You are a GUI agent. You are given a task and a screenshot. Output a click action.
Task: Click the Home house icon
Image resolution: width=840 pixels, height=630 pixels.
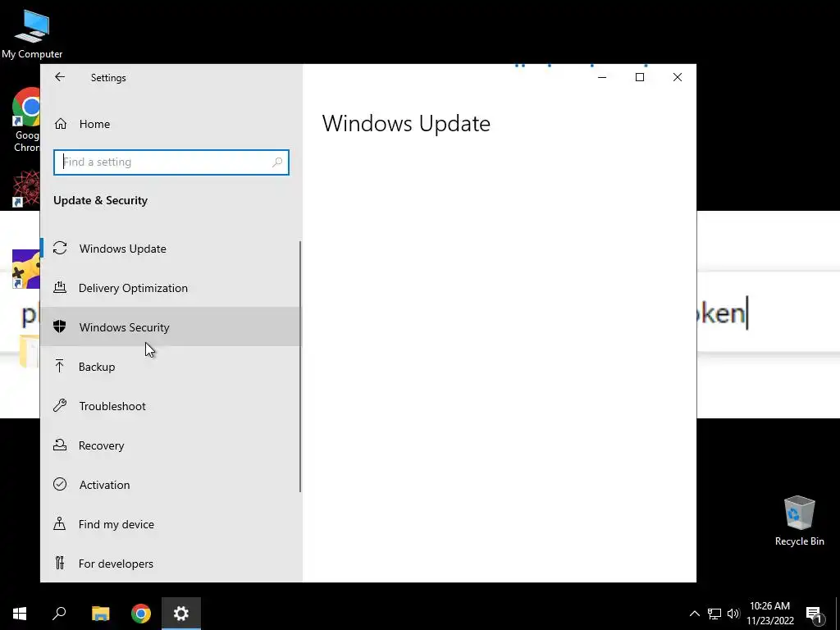click(61, 124)
